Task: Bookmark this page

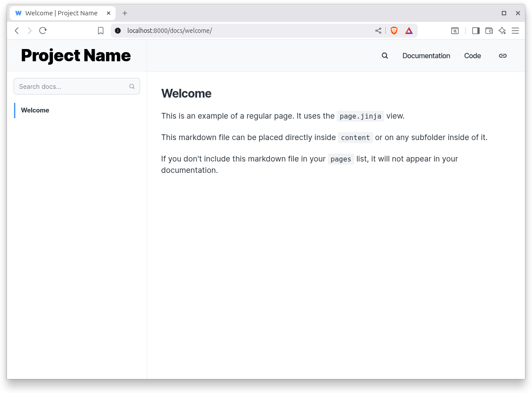Action: (101, 31)
